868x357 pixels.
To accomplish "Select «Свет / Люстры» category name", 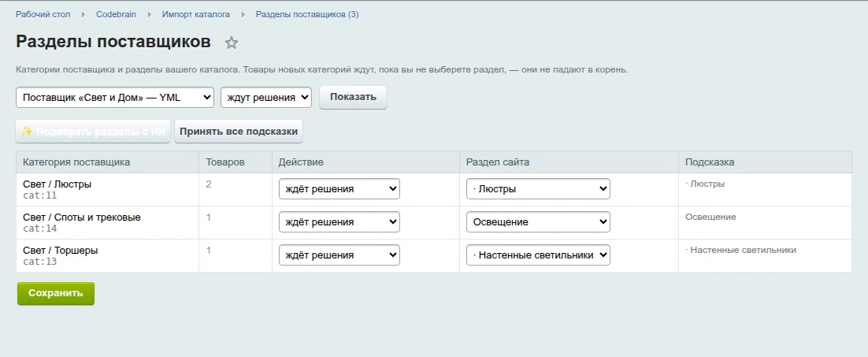I will point(57,184).
